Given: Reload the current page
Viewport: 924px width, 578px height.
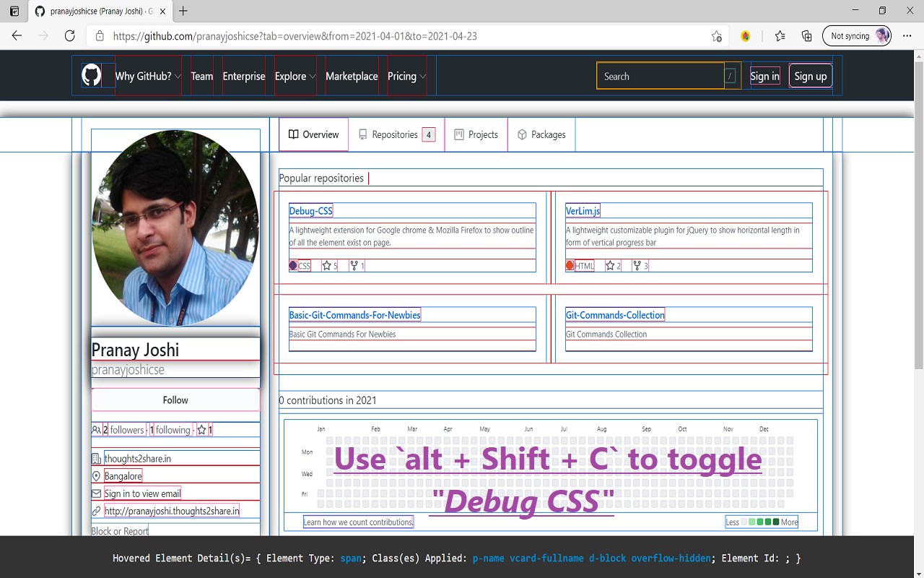Looking at the screenshot, I should pos(70,36).
